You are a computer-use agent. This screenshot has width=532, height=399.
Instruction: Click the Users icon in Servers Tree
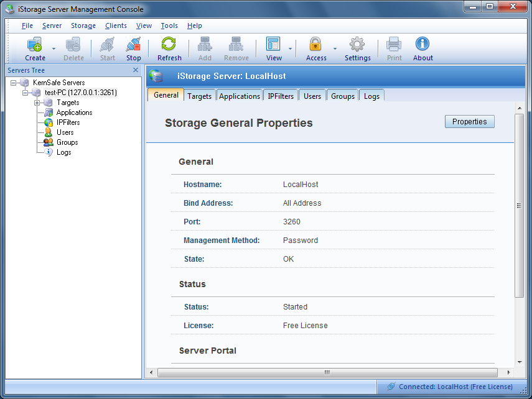49,132
